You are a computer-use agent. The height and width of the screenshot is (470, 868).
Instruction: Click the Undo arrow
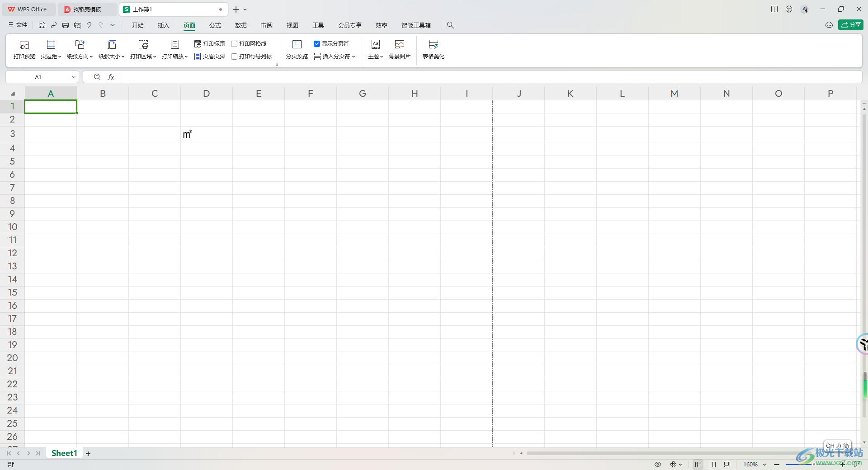(x=89, y=25)
